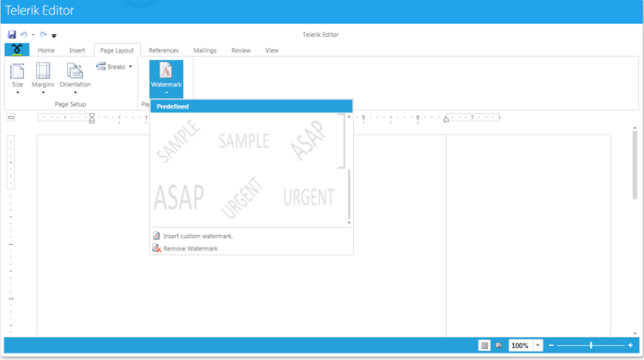Viewport: 644px width, 360px height.
Task: Choose the horizontal URGENT watermark
Action: (x=309, y=197)
